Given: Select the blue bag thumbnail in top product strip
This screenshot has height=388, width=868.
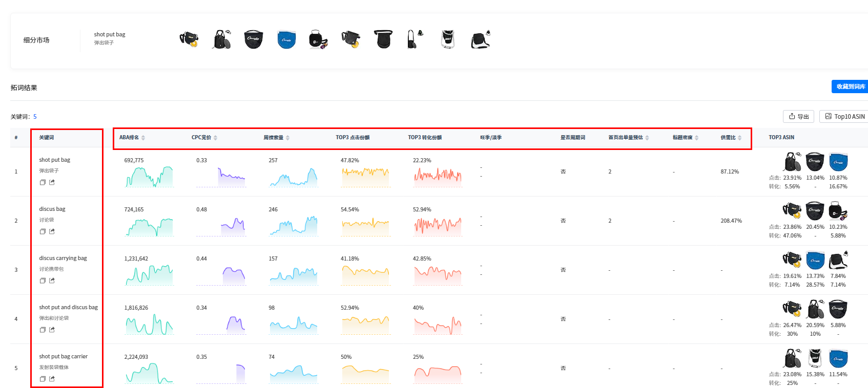Looking at the screenshot, I should pyautogui.click(x=286, y=39).
